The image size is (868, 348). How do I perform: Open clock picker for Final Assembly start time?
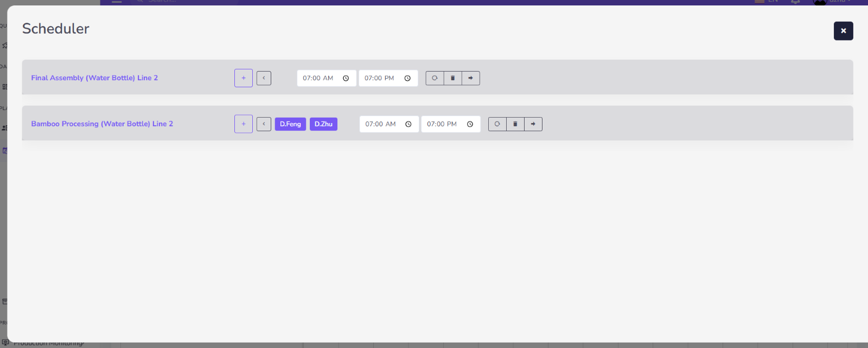coord(346,78)
